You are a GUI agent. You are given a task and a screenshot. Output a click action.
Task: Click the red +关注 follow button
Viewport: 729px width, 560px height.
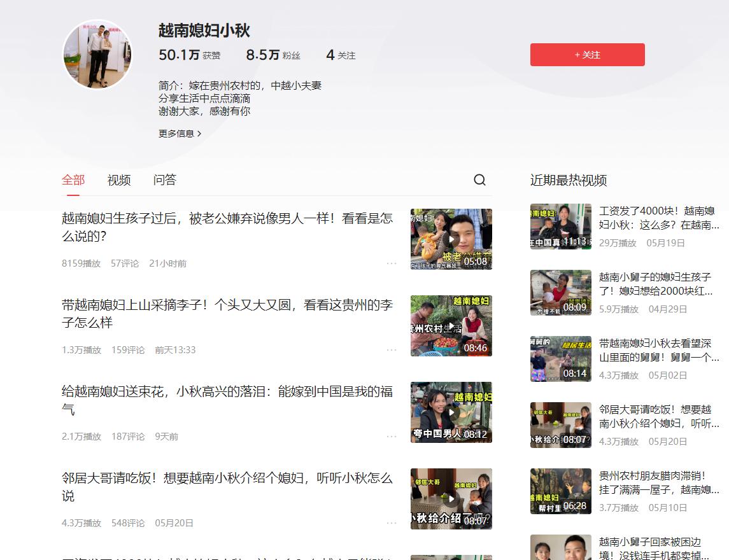pyautogui.click(x=587, y=55)
